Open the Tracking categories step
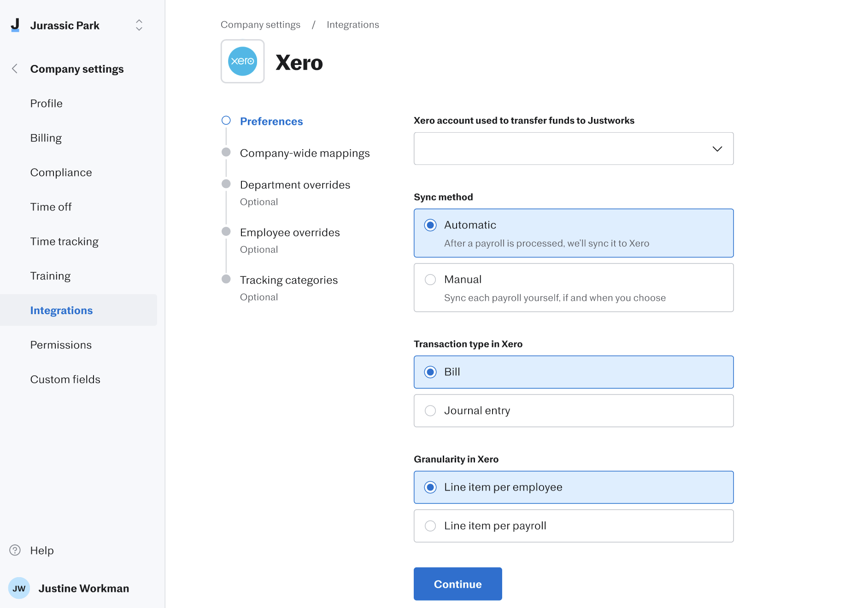This screenshot has height=608, width=868. (289, 280)
